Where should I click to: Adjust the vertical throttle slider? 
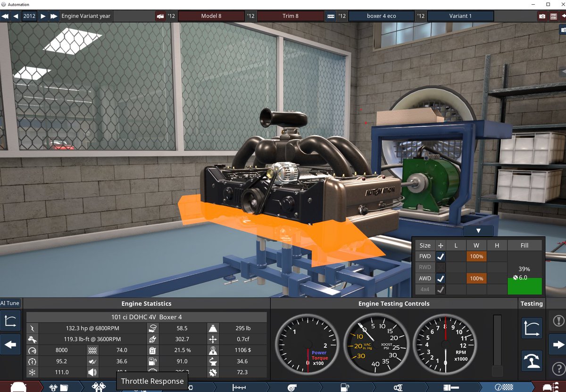(x=497, y=345)
